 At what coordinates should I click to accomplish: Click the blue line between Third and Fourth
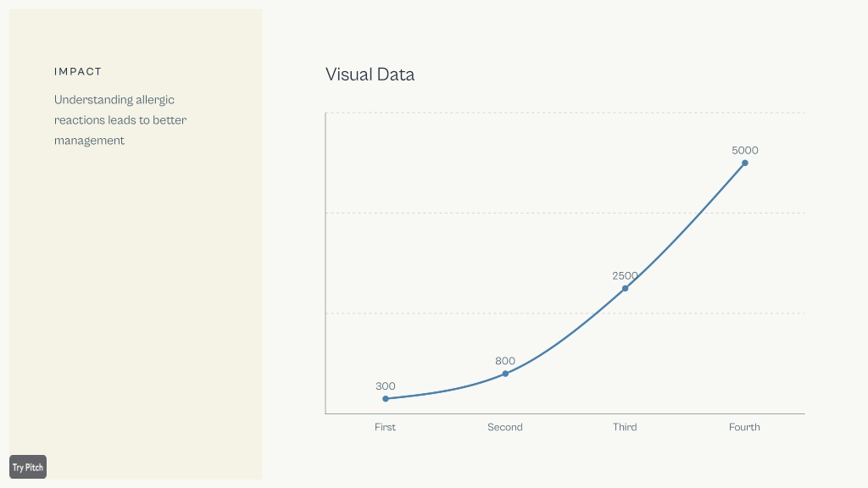tap(685, 224)
